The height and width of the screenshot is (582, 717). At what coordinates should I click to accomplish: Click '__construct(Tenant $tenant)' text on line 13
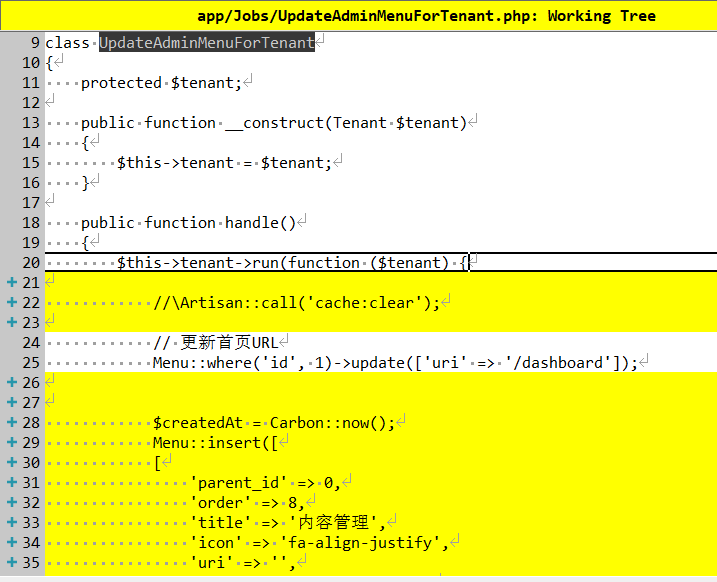[346, 123]
